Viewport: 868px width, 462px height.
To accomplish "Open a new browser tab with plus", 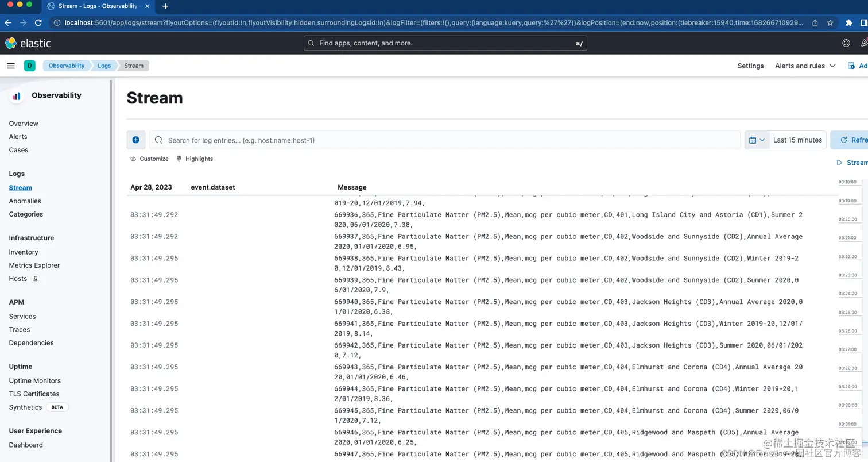I will click(165, 6).
